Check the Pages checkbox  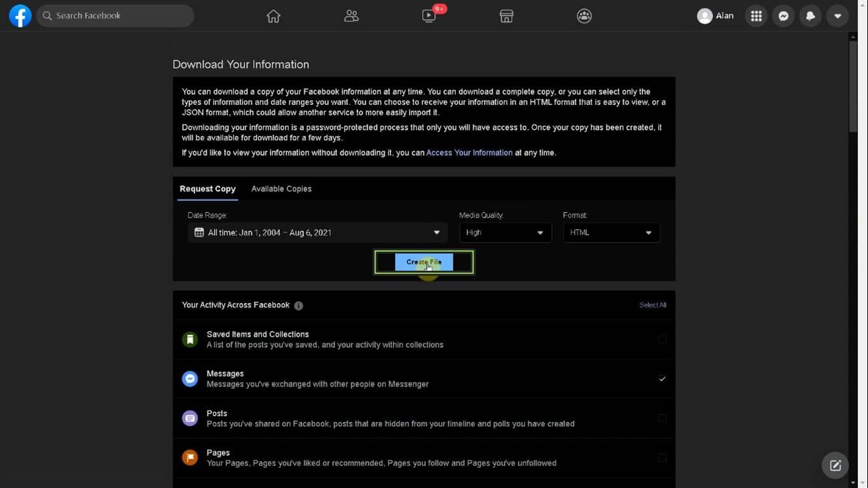pyautogui.click(x=662, y=457)
